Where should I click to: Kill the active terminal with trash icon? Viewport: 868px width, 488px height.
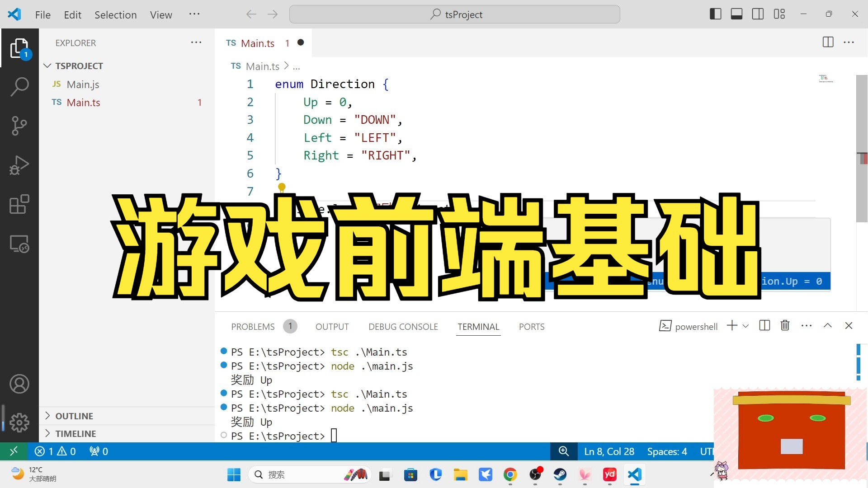785,325
